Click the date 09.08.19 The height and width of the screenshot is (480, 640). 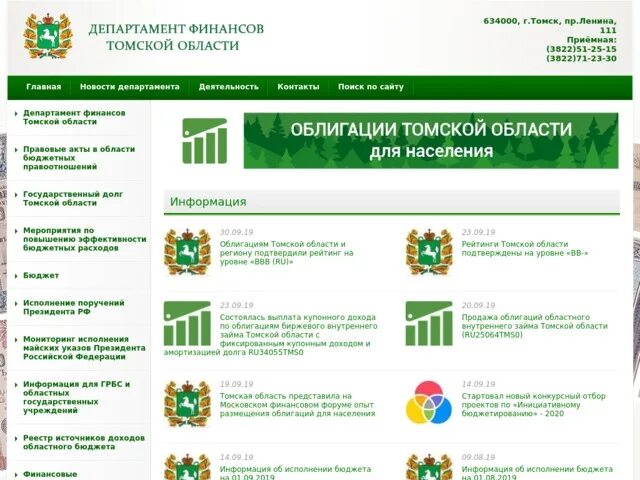[478, 457]
